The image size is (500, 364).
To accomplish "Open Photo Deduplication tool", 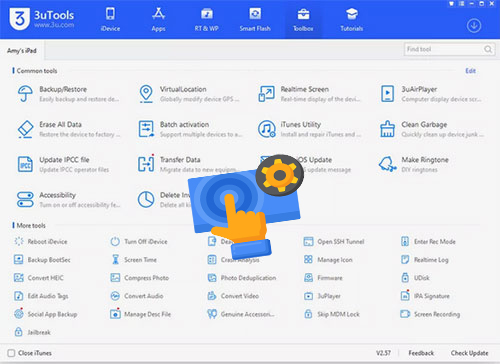I will click(x=242, y=278).
